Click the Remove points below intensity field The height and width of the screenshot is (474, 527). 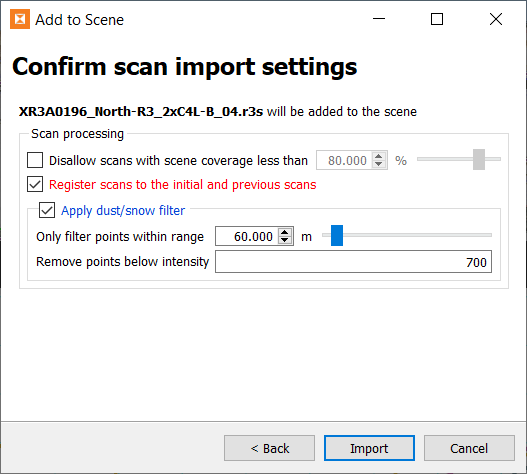coord(353,262)
